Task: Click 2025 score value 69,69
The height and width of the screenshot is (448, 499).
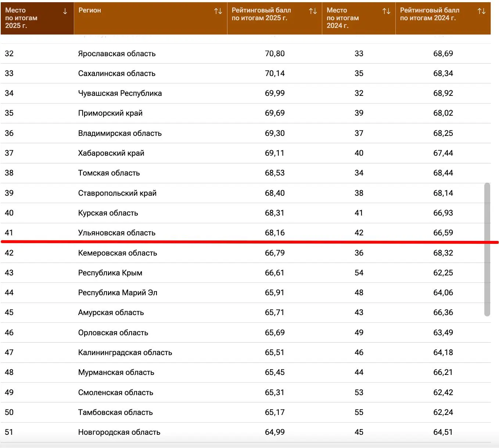Action: coord(275,113)
